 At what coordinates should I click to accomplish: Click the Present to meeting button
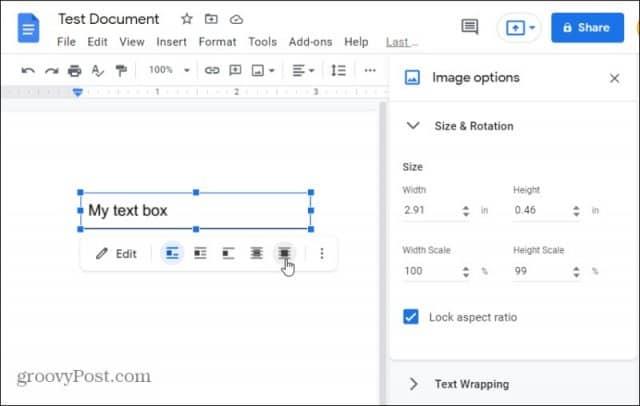pyautogui.click(x=515, y=28)
